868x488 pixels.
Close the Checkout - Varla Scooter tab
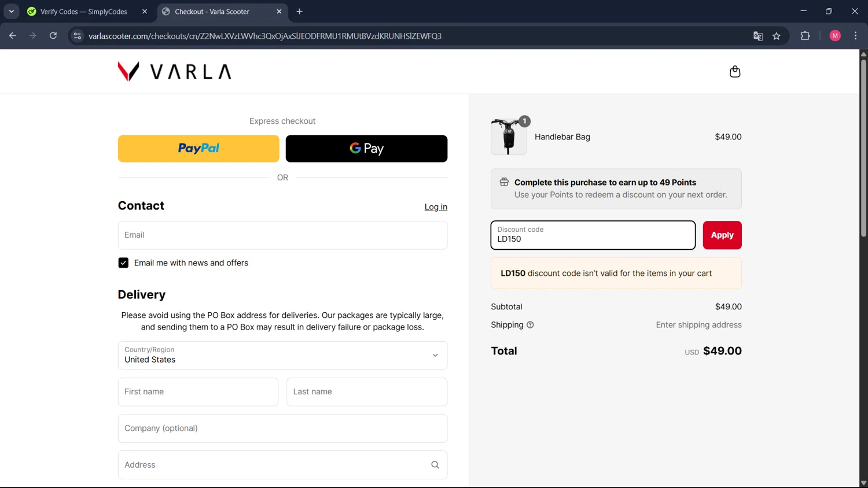[279, 12]
